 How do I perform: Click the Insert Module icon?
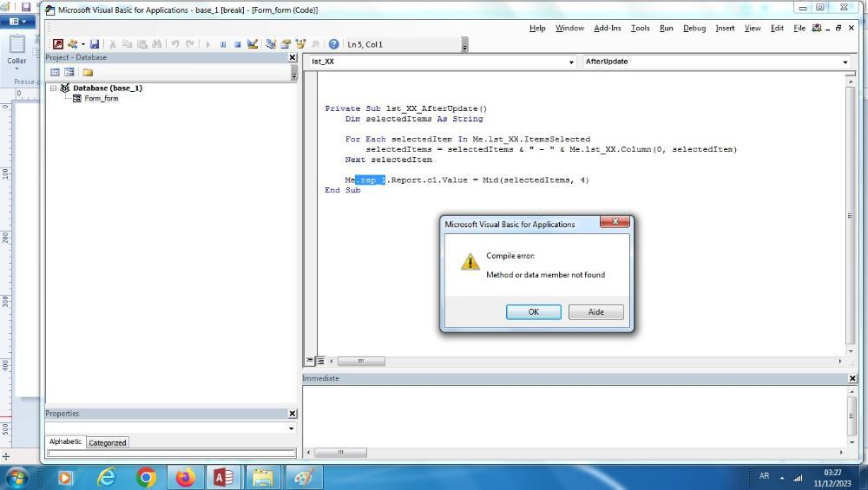73,44
